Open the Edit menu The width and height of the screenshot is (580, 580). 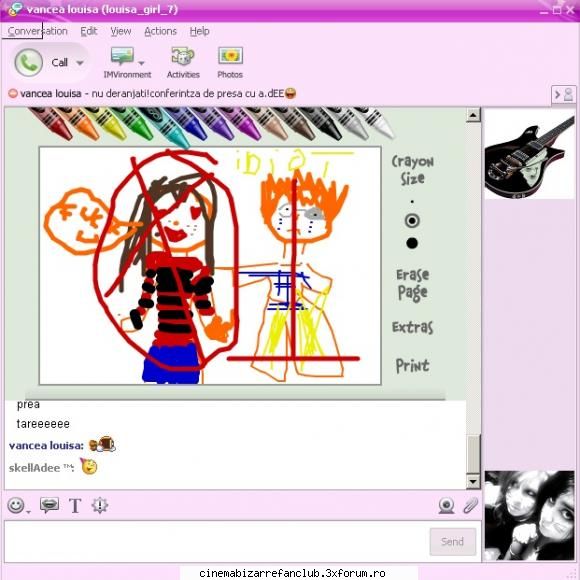tap(89, 31)
